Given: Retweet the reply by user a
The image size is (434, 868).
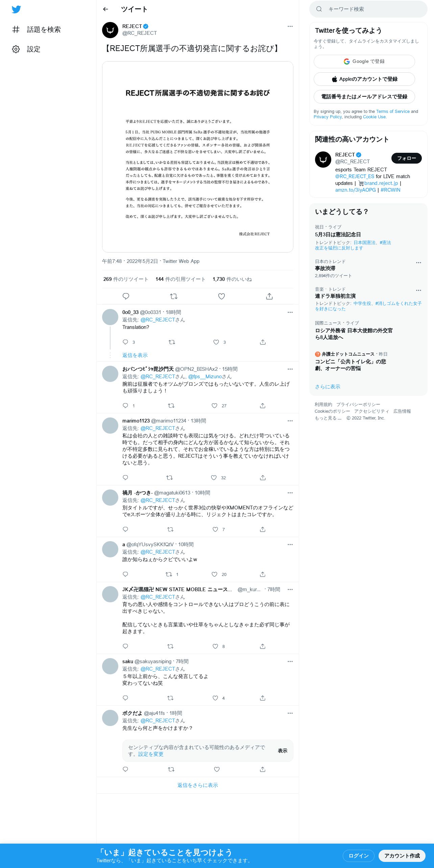Looking at the screenshot, I should (169, 574).
